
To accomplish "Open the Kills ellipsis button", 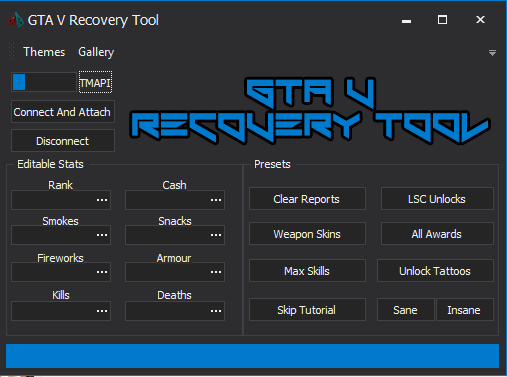I will 102,311.
